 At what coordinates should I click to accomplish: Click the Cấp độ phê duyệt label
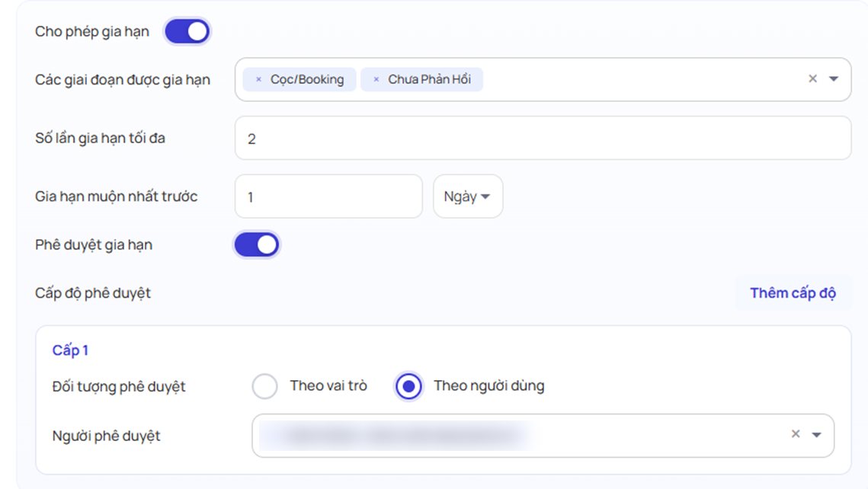(x=93, y=293)
